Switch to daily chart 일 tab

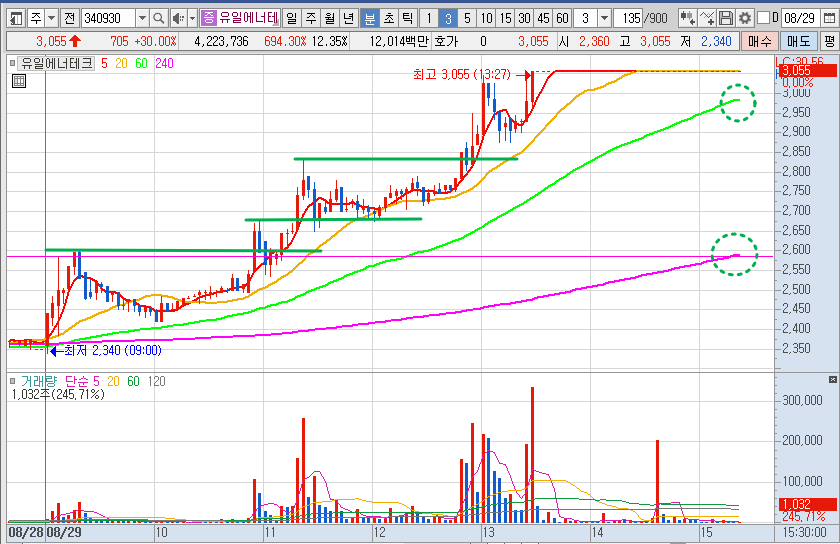point(291,19)
